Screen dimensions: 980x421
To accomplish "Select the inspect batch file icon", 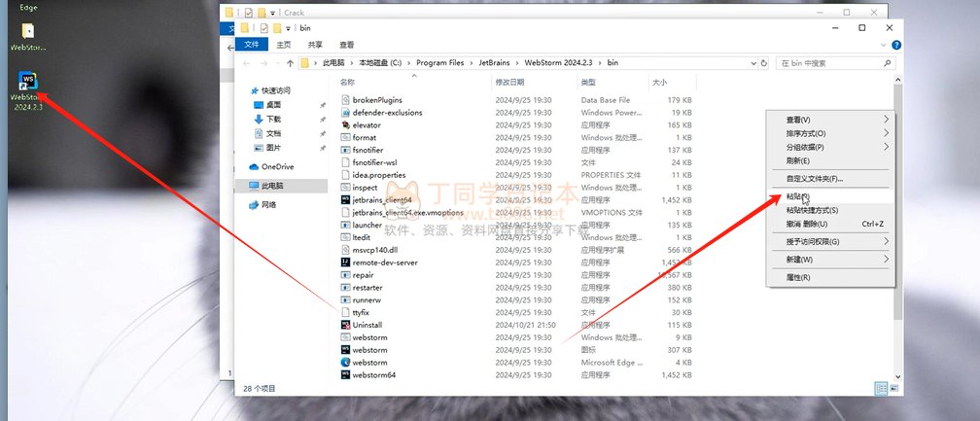I will click(x=346, y=188).
